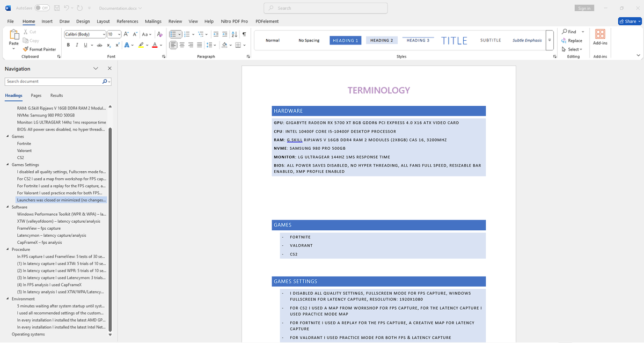Switch to the Layout tab

(x=103, y=21)
